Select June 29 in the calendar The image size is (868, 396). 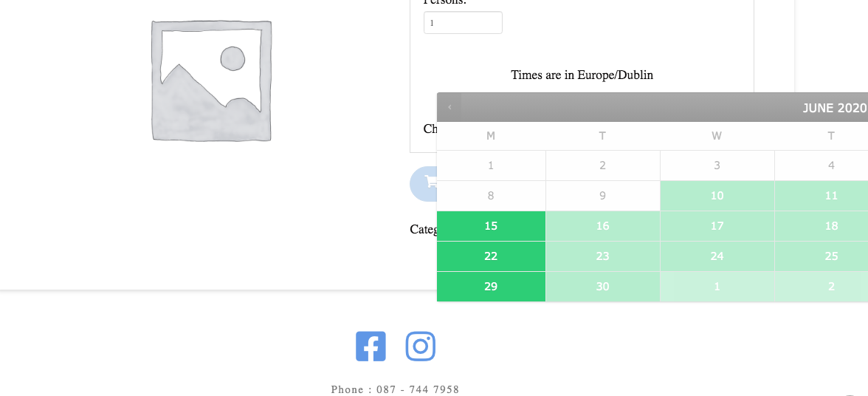491,287
